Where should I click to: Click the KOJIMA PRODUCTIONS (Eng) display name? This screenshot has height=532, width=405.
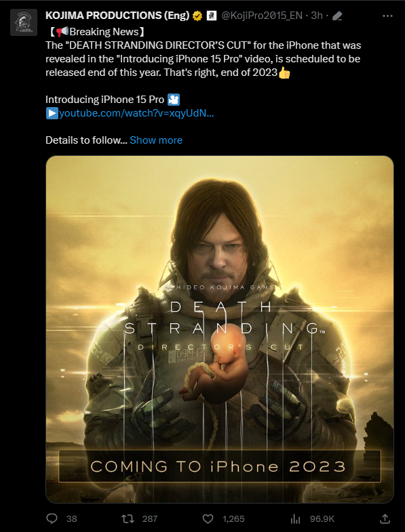117,16
